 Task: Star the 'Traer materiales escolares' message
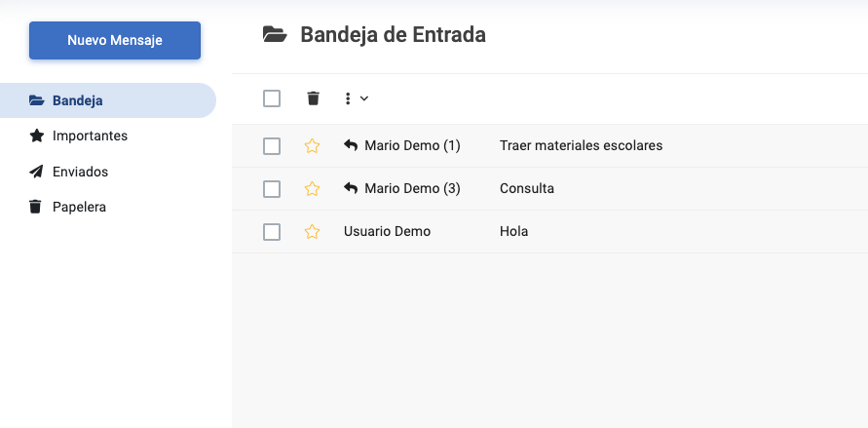click(x=312, y=146)
